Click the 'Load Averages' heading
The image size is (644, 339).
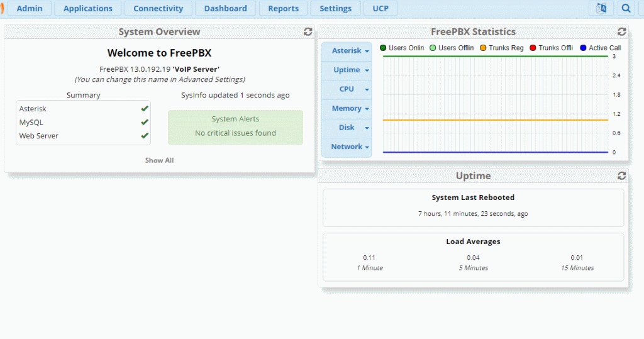(x=473, y=242)
